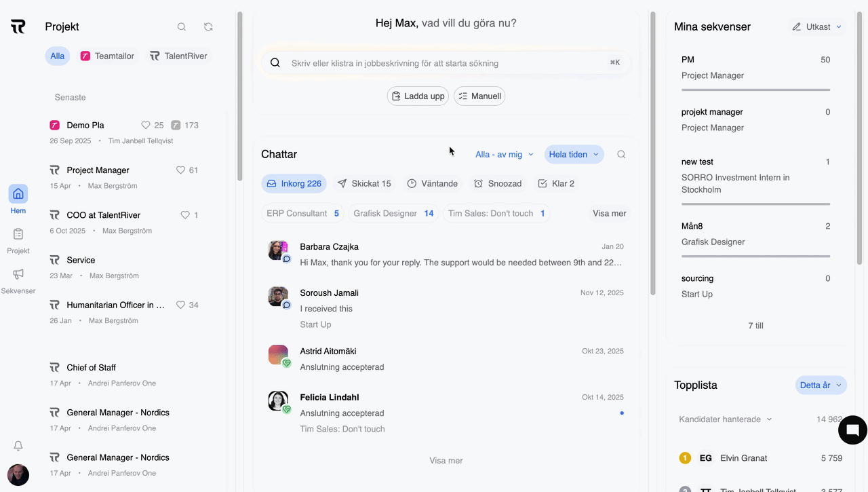This screenshot has width=868, height=492.
Task: Click gold rank 1 badge
Action: pyautogui.click(x=685, y=458)
